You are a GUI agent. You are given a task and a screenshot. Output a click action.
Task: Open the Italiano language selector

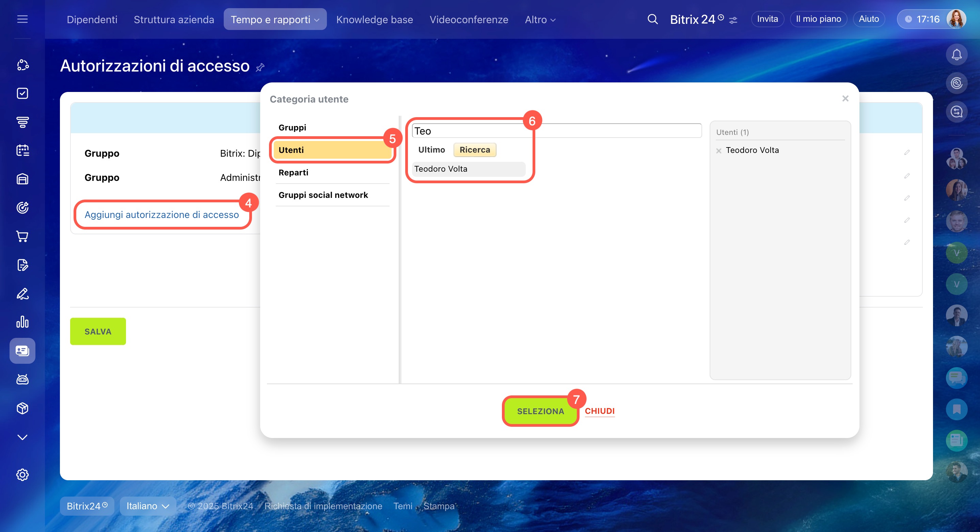click(x=147, y=506)
